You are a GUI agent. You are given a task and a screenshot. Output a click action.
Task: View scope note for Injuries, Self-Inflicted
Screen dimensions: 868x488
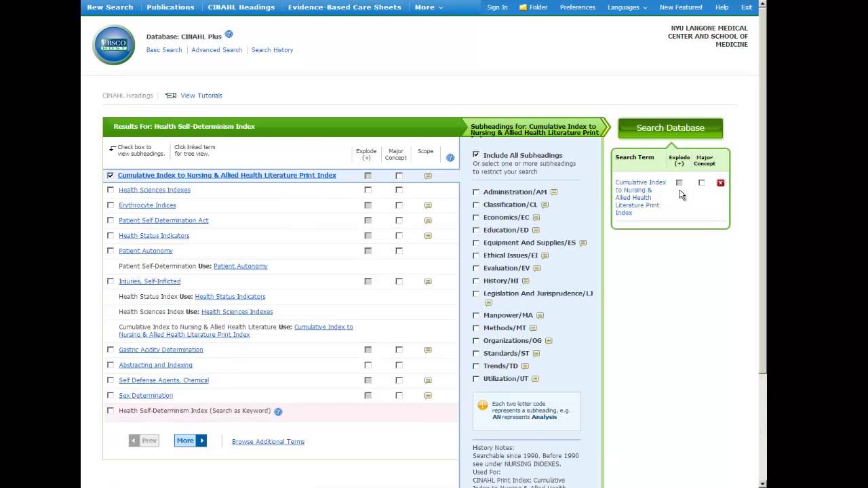(428, 281)
